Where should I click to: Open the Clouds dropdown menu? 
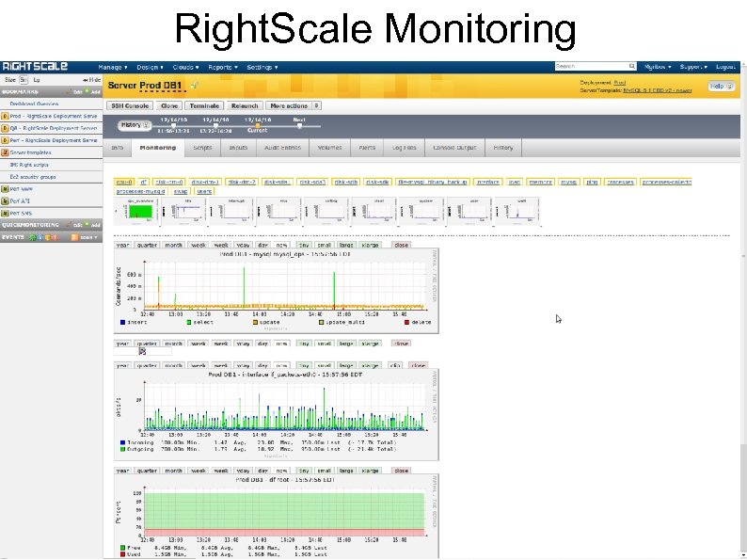(185, 67)
